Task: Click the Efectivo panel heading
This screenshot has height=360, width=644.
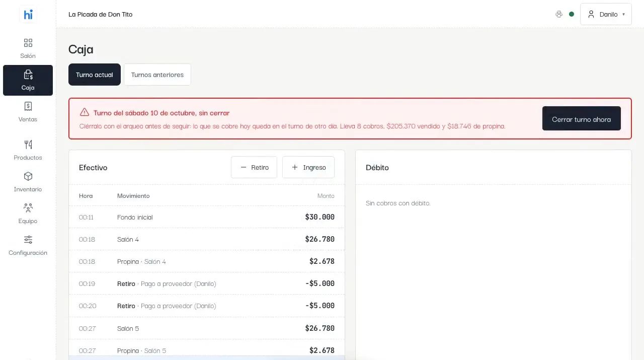Action: (93, 167)
